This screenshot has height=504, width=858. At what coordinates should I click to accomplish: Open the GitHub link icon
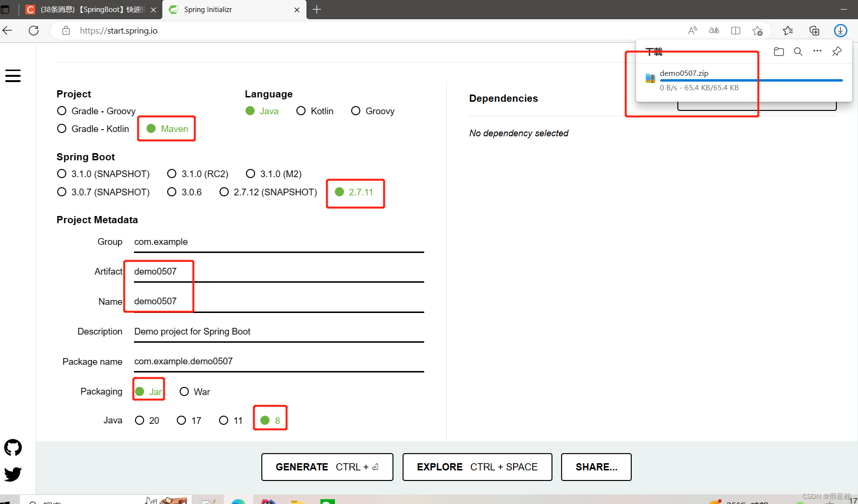[13, 447]
